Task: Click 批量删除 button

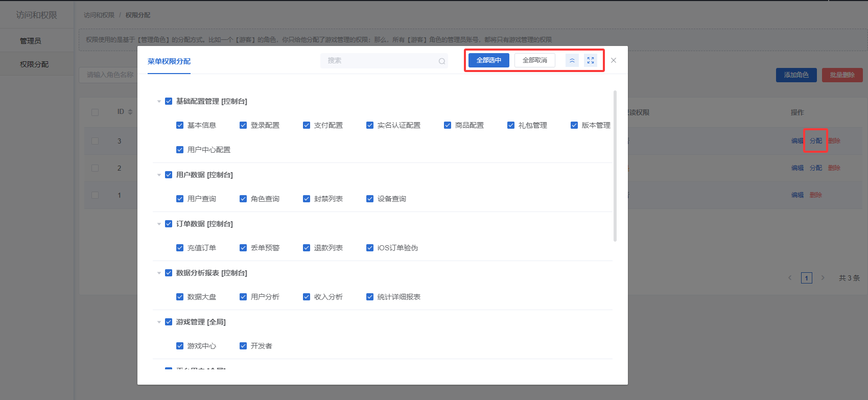Action: 842,75
